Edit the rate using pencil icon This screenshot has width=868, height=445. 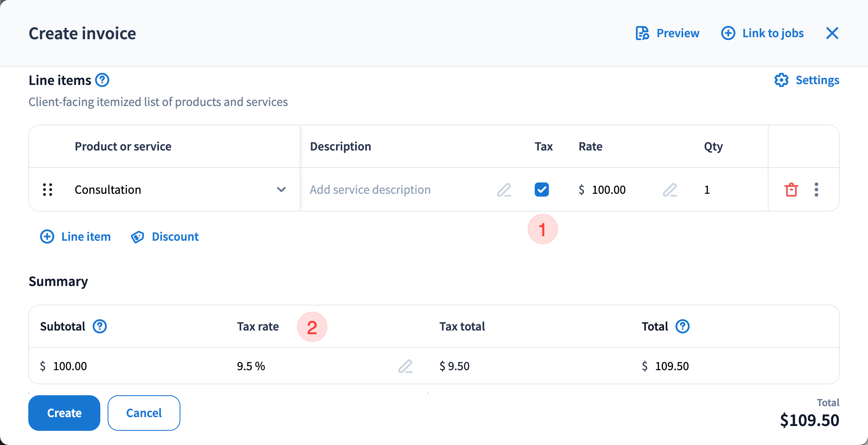click(670, 190)
